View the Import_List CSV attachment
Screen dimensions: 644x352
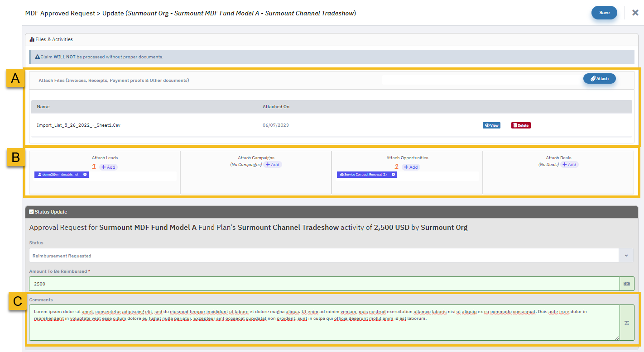tap(491, 125)
